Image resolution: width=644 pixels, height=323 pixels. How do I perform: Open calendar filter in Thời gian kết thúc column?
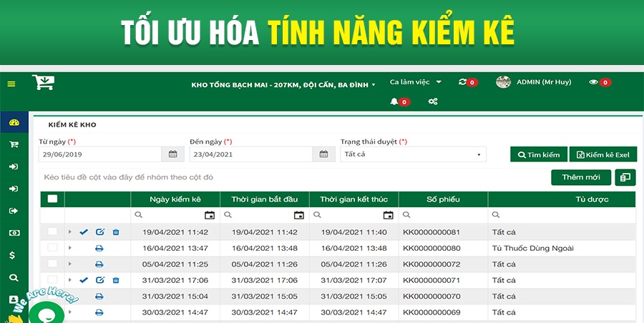pyautogui.click(x=388, y=215)
